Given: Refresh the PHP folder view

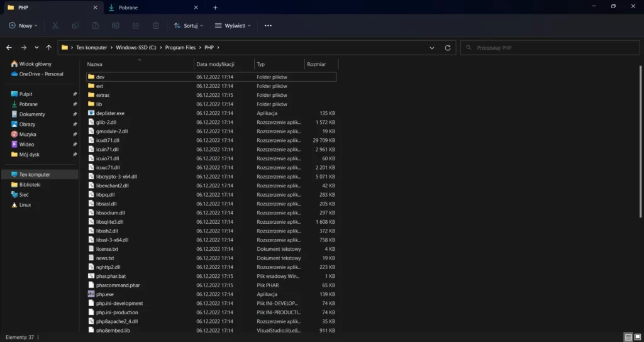Looking at the screenshot, I should (448, 48).
